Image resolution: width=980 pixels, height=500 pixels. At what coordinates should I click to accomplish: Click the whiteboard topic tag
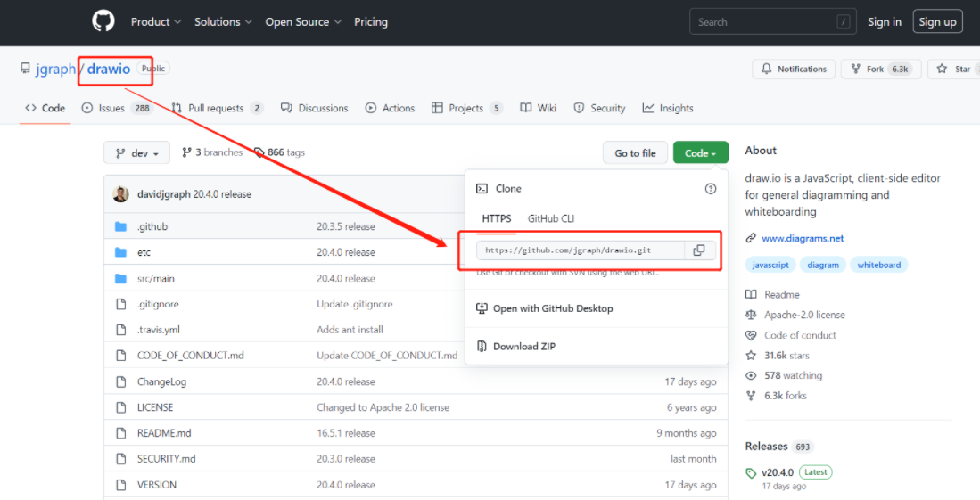coord(878,265)
